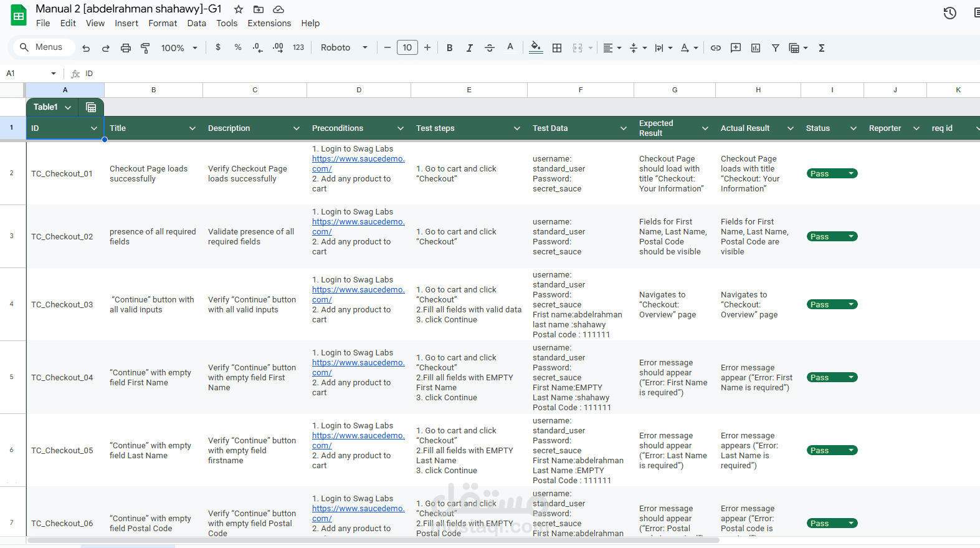Move document to a folder icon

[259, 9]
